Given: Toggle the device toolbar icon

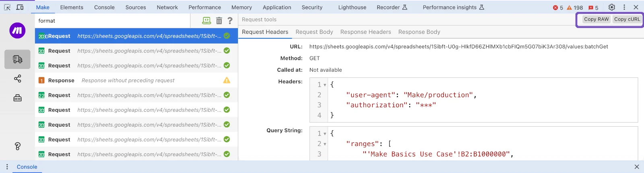Looking at the screenshot, I should [x=20, y=7].
